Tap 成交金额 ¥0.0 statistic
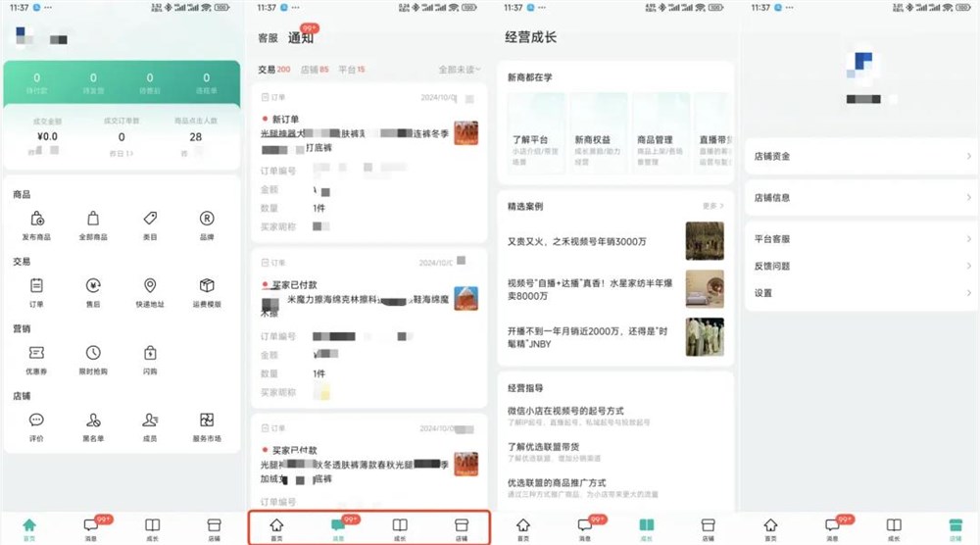Screen dimensions: 980x545 pyautogui.click(x=47, y=136)
